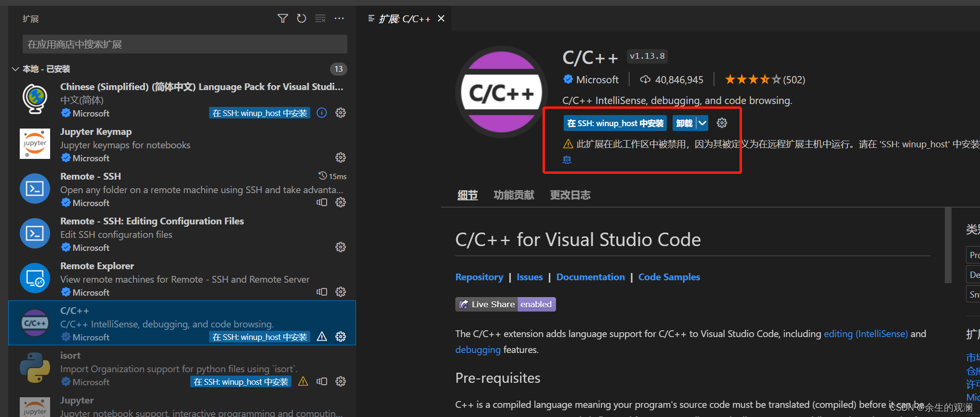This screenshot has width=980, height=417.
Task: Select the 扩展: C/C++ editor tab
Action: (404, 19)
